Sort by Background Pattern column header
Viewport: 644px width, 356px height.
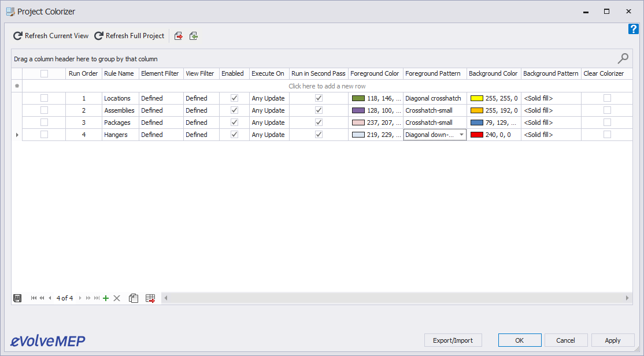click(x=551, y=73)
